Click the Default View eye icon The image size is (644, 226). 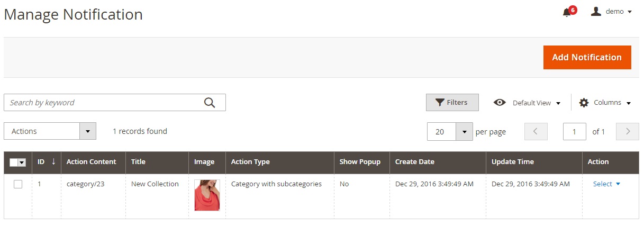500,103
